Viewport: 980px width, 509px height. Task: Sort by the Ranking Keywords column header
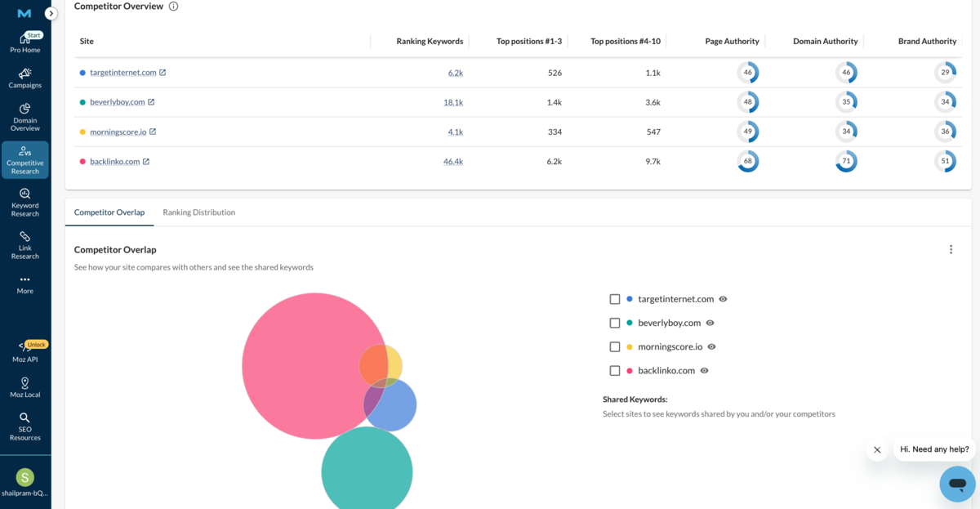tap(430, 41)
